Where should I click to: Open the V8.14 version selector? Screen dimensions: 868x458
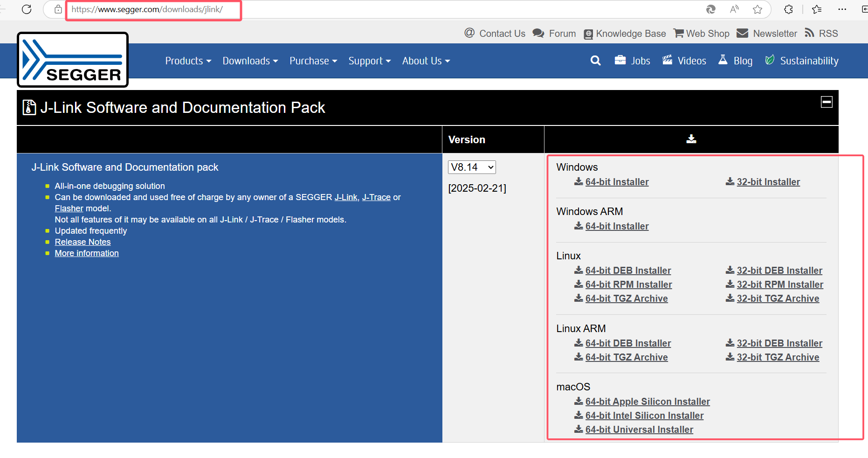472,167
